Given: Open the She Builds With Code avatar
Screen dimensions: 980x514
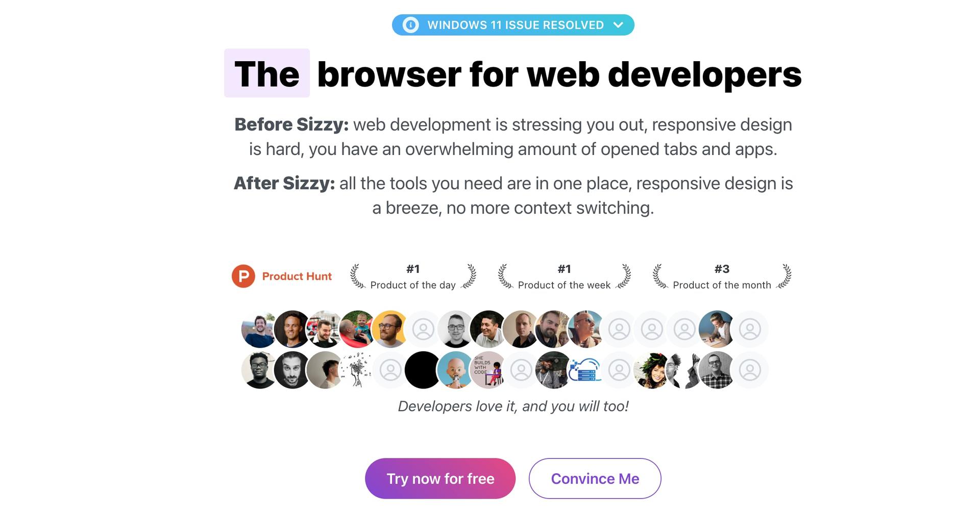Looking at the screenshot, I should 488,370.
